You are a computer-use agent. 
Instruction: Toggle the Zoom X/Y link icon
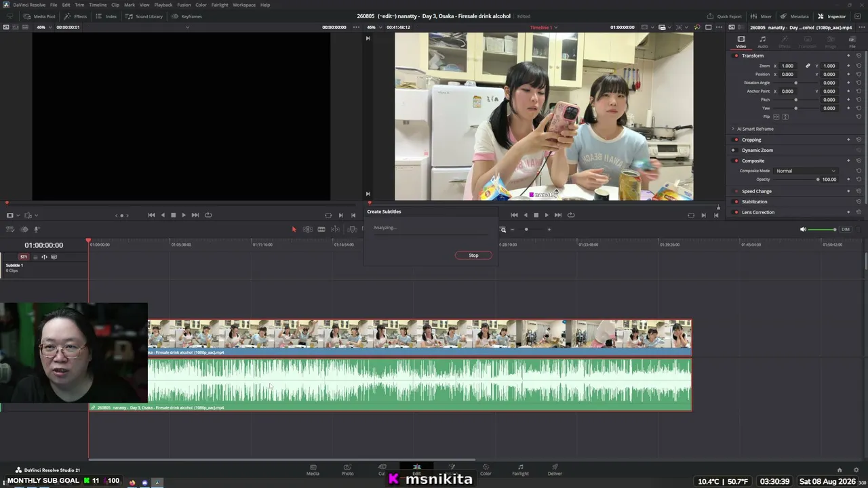[x=808, y=66]
